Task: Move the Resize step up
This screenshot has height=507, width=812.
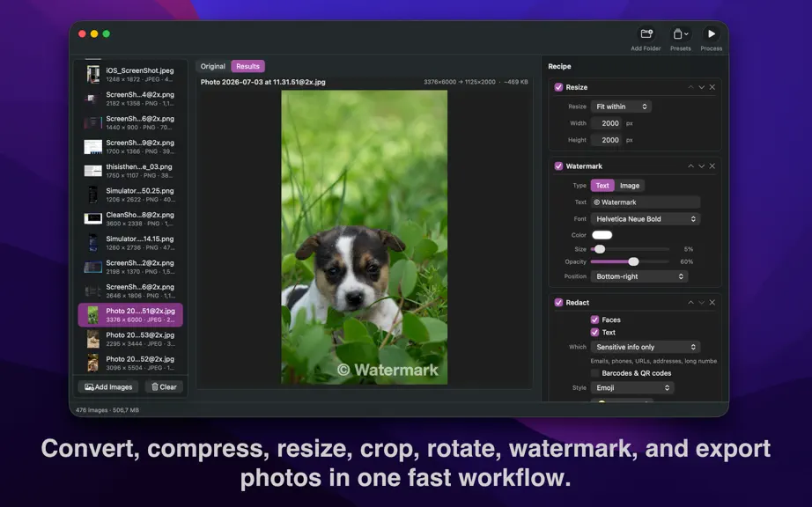Action: point(690,87)
